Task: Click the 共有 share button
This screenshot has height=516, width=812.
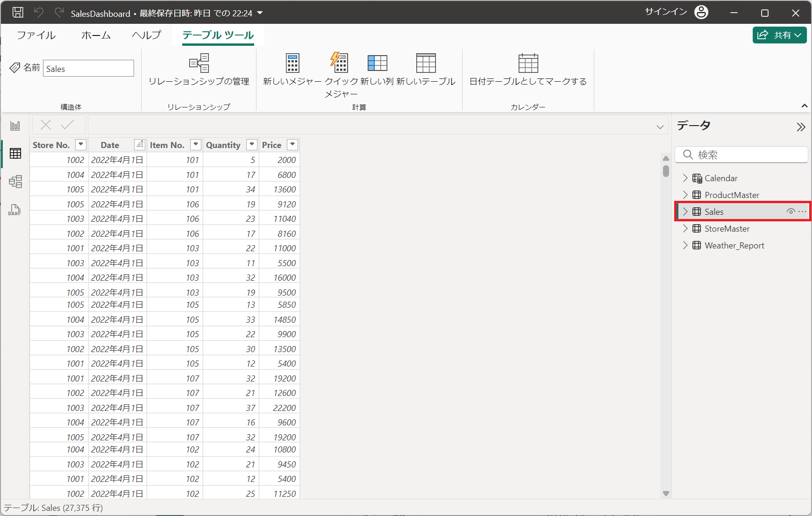Action: click(x=779, y=35)
